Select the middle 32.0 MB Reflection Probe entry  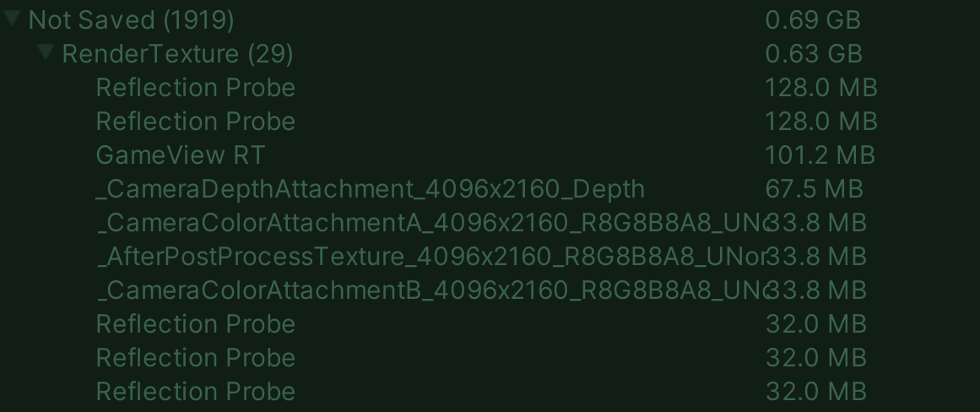click(196, 358)
